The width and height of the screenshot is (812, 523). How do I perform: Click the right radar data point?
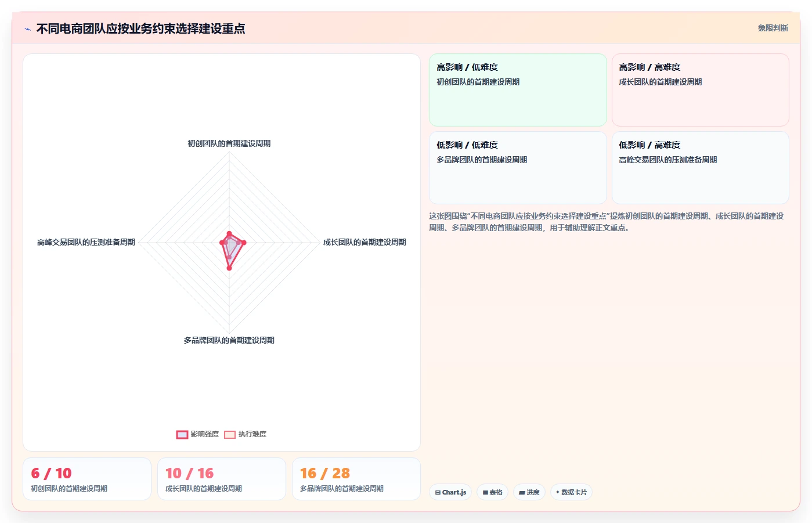244,243
